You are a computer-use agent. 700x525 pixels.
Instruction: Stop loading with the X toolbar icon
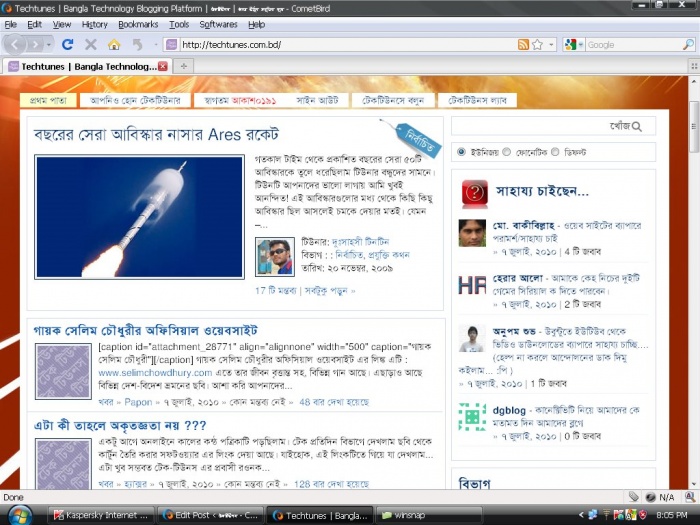91,44
